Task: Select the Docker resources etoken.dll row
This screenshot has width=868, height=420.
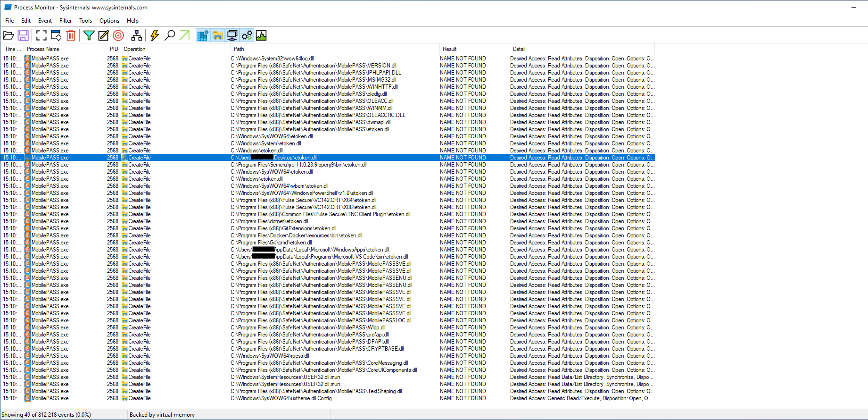Action: point(328,235)
